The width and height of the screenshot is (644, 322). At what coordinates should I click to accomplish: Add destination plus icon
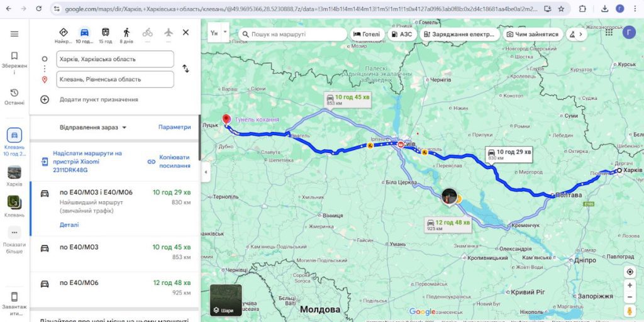click(45, 99)
